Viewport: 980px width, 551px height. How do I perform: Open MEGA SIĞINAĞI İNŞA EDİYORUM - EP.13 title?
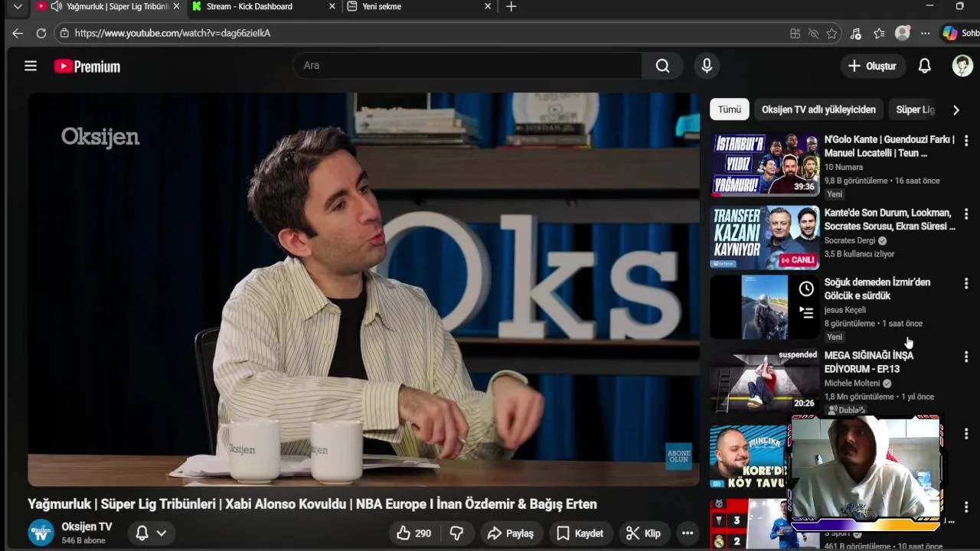point(869,362)
